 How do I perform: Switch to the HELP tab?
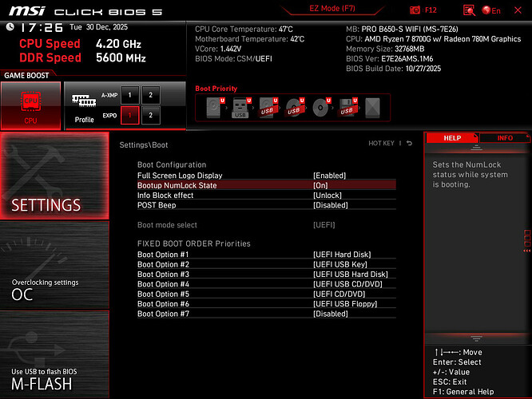[452, 138]
